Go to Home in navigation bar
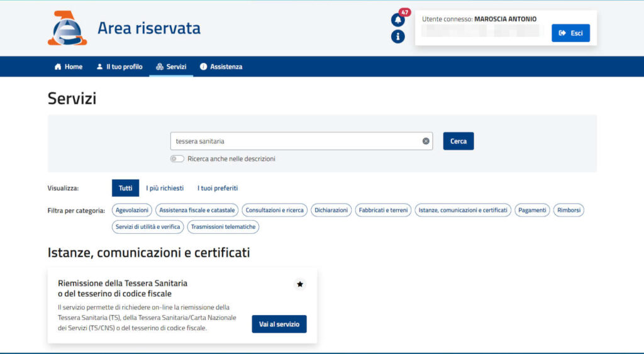The height and width of the screenshot is (354, 644). [x=69, y=67]
